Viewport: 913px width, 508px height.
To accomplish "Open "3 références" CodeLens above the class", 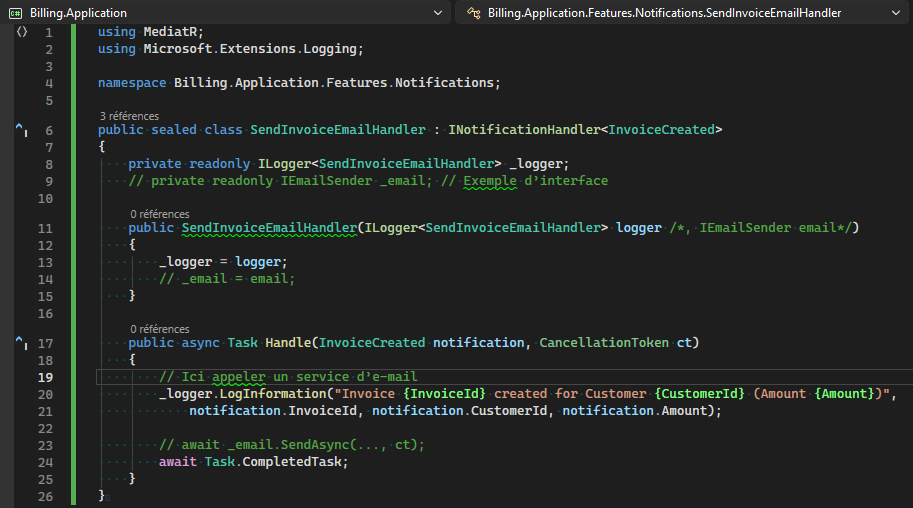I will (129, 116).
